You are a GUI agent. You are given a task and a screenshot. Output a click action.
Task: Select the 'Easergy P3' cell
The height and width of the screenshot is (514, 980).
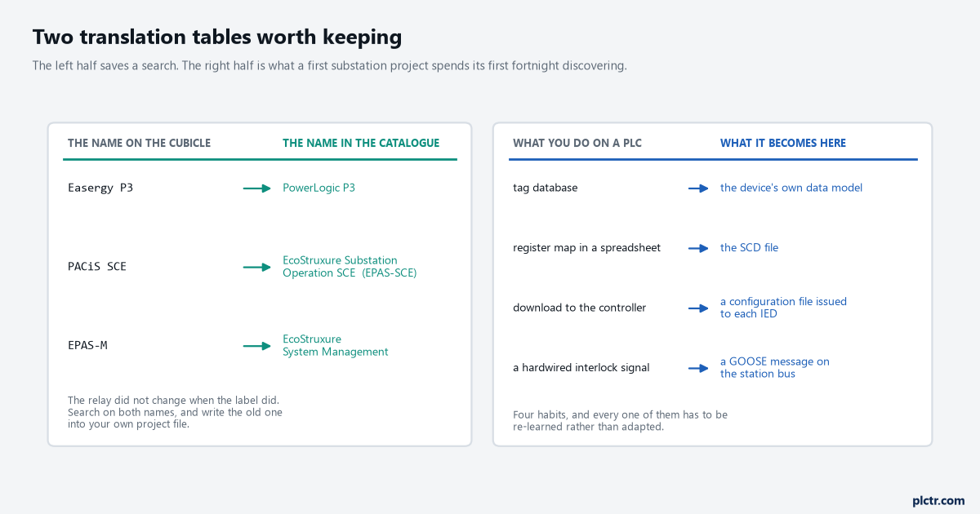100,188
